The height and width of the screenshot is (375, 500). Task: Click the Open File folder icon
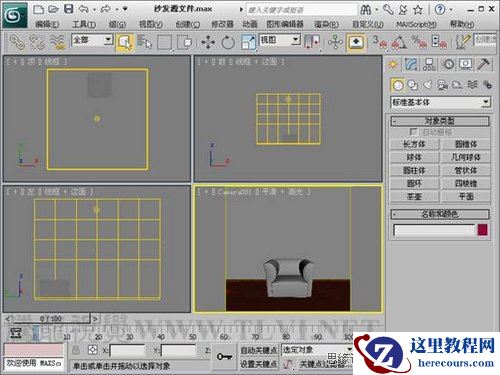pos(53,9)
